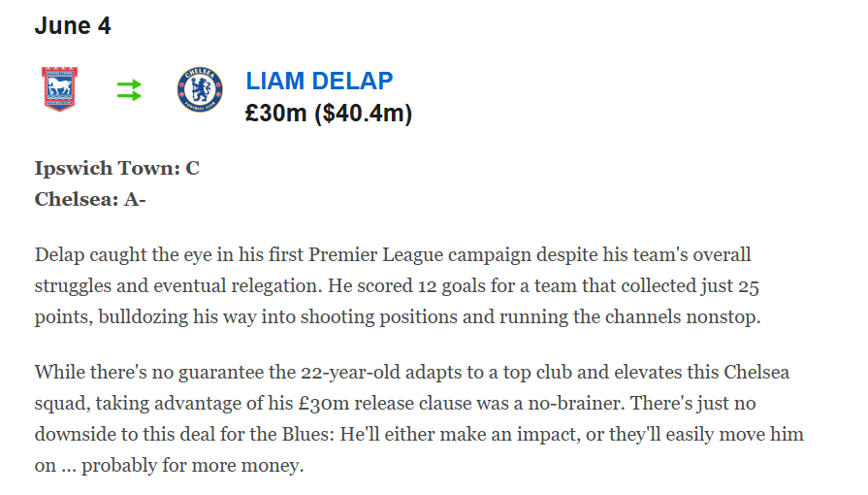The height and width of the screenshot is (495, 868).
Task: Open the LIAM DELAP player link
Action: (319, 81)
